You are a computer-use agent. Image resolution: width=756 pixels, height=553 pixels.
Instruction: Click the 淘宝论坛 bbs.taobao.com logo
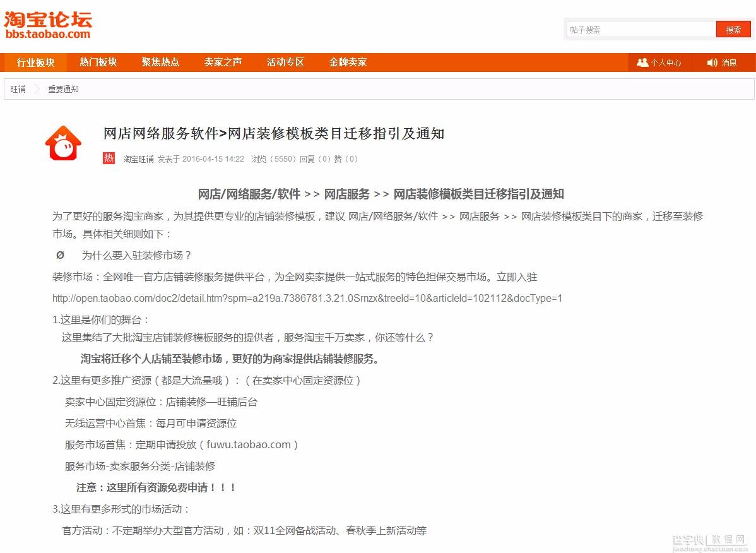(47, 25)
